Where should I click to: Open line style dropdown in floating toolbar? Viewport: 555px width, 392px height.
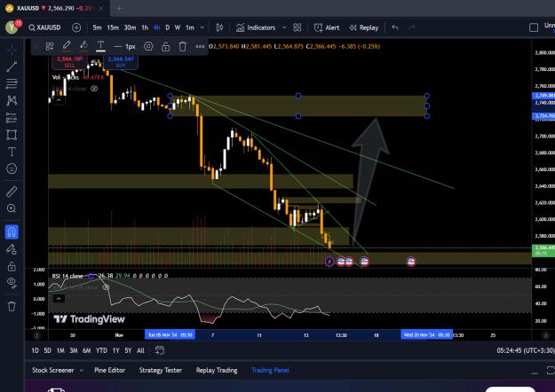pos(124,47)
